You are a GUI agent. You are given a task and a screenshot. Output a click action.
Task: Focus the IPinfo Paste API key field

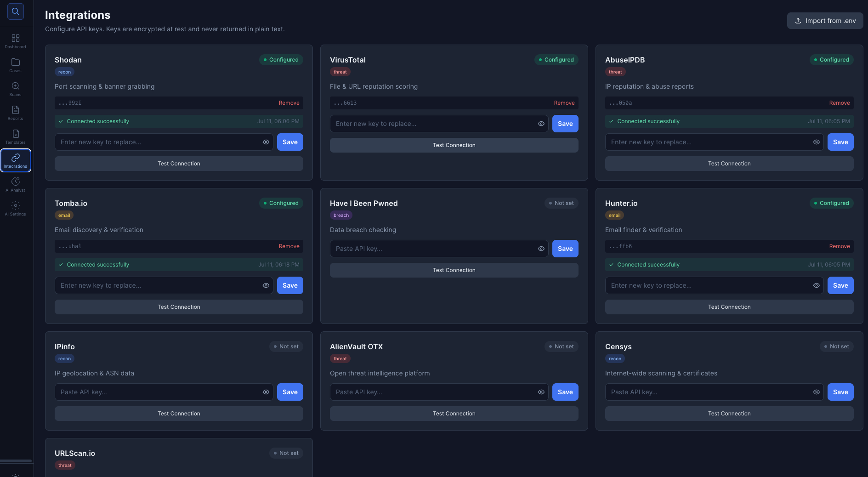pyautogui.click(x=164, y=392)
